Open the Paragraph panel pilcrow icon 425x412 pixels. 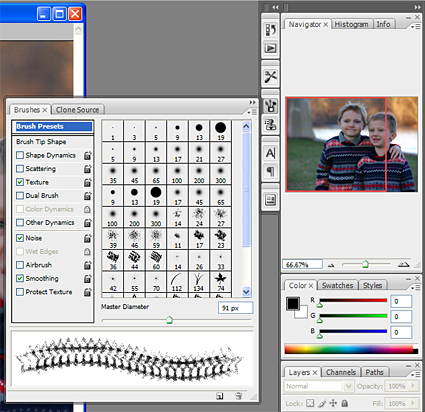270,171
